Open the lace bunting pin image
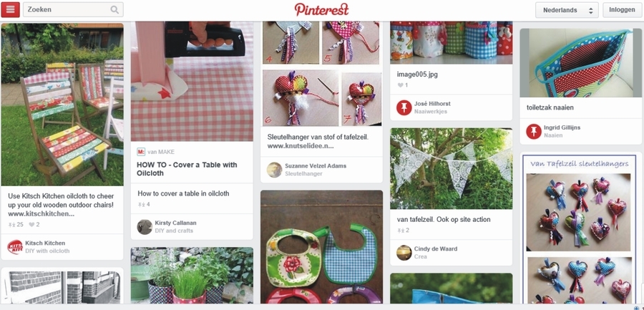Image resolution: width=644 pixels, height=310 pixels. [x=452, y=168]
